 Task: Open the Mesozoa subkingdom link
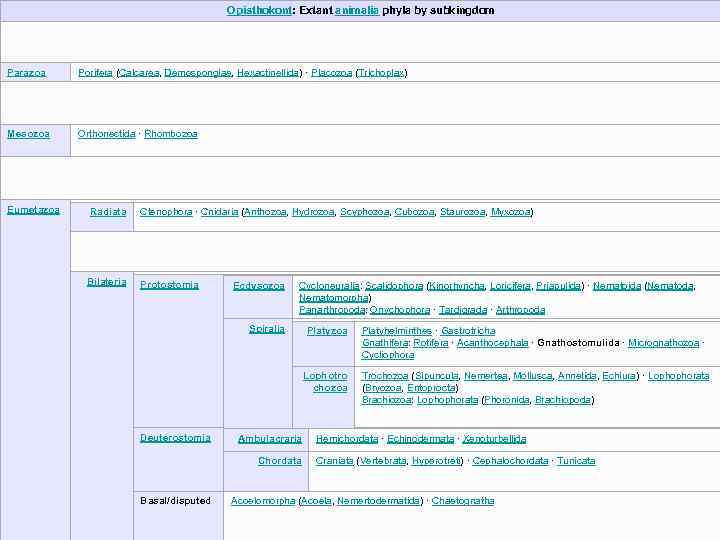tap(28, 134)
